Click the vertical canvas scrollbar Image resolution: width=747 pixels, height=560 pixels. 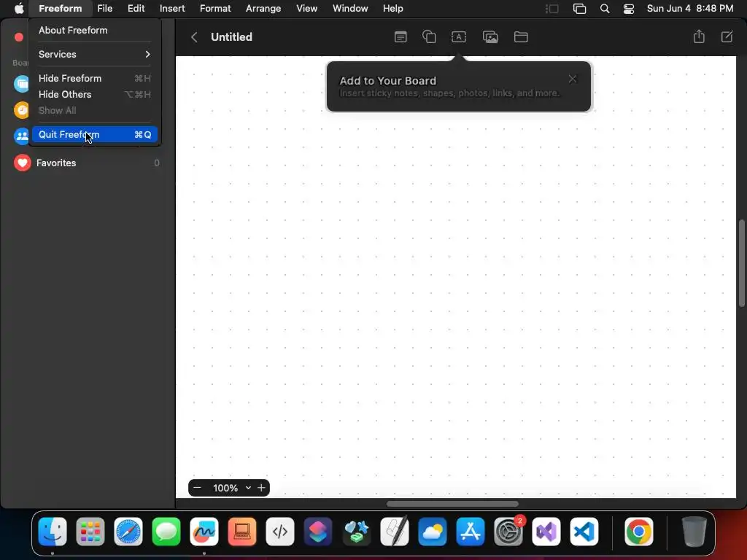(742, 262)
